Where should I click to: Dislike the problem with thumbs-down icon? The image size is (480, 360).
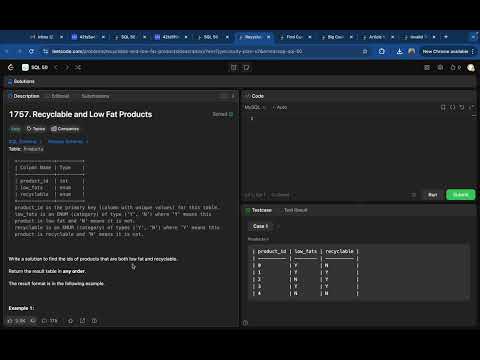[33, 321]
